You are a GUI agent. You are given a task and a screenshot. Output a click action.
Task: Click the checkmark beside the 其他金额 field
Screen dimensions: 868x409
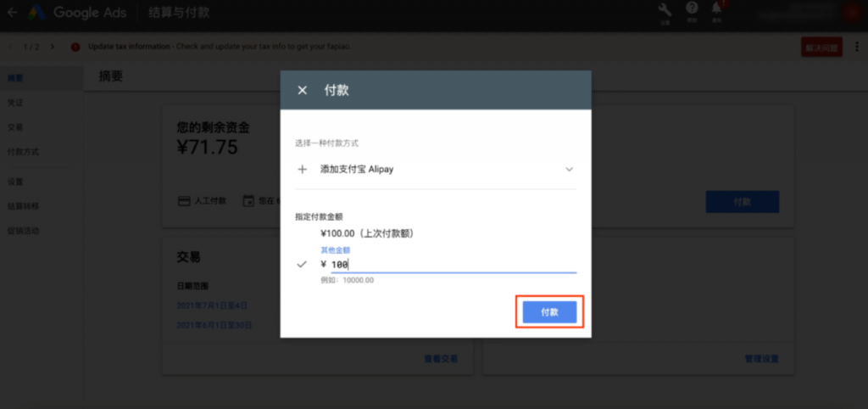302,265
